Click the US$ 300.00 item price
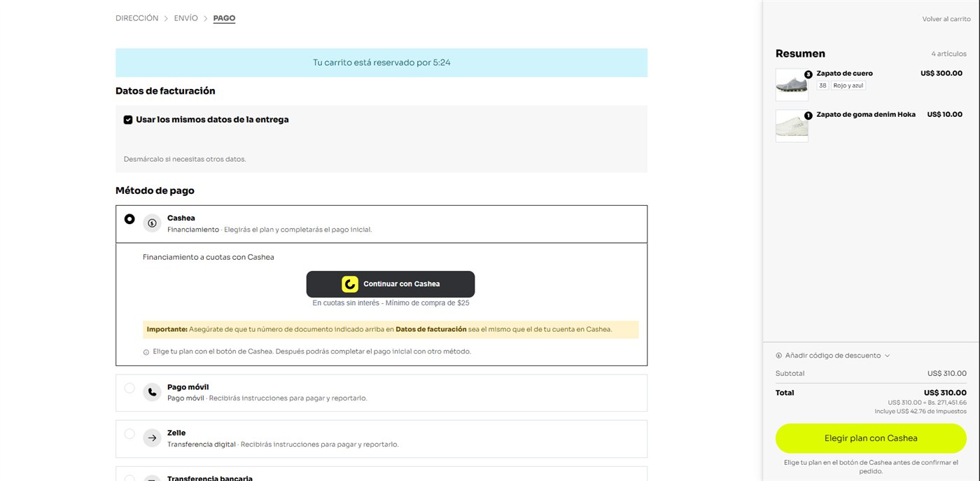This screenshot has height=481, width=980. pyautogui.click(x=941, y=74)
